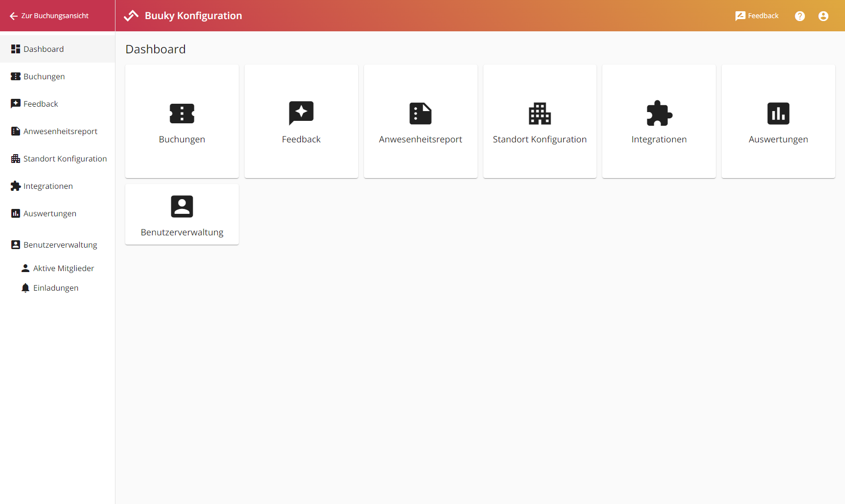Click the Buuky logo in the header

(131, 15)
